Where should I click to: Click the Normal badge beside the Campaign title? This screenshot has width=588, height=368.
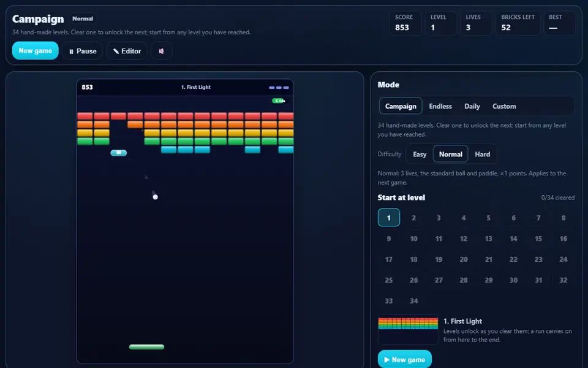click(x=83, y=18)
